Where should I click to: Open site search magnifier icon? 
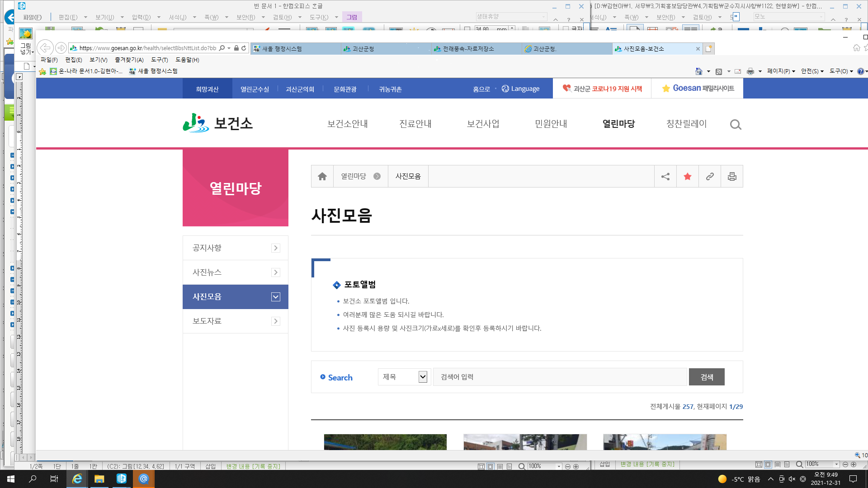pos(736,125)
